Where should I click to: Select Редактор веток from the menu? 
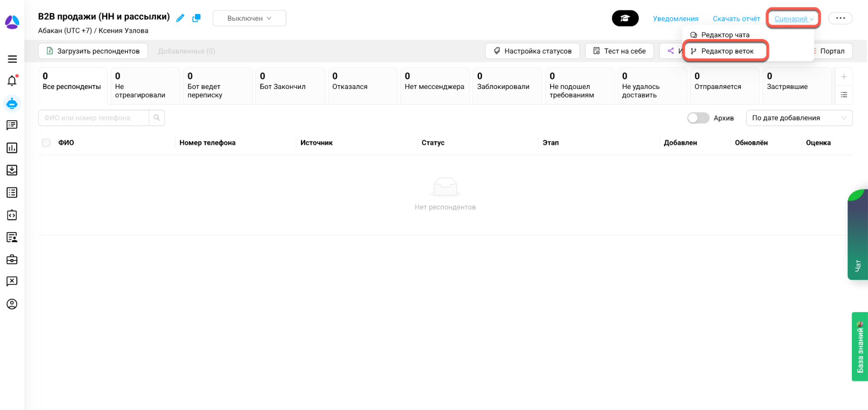[x=727, y=51]
